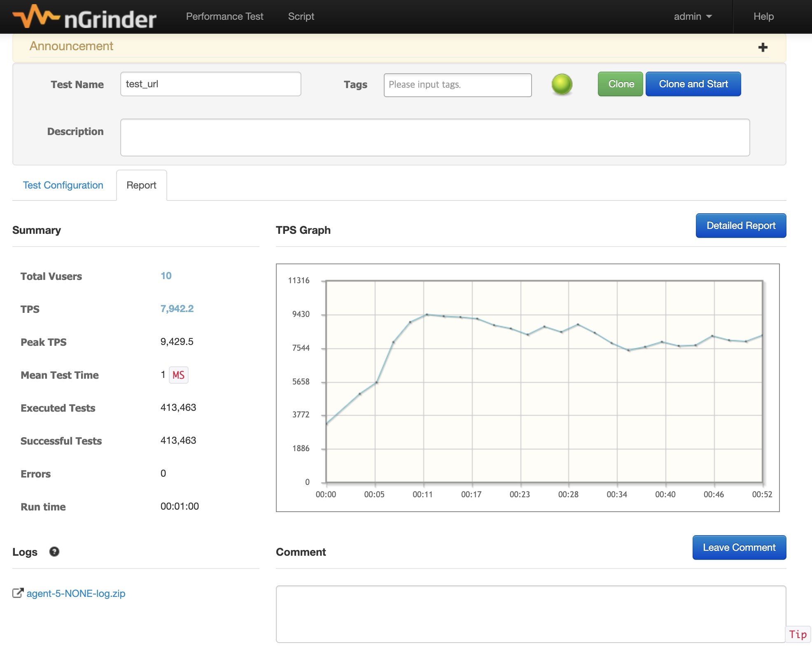Focus the Tags input field
Image resolution: width=812 pixels, height=657 pixels.
457,85
